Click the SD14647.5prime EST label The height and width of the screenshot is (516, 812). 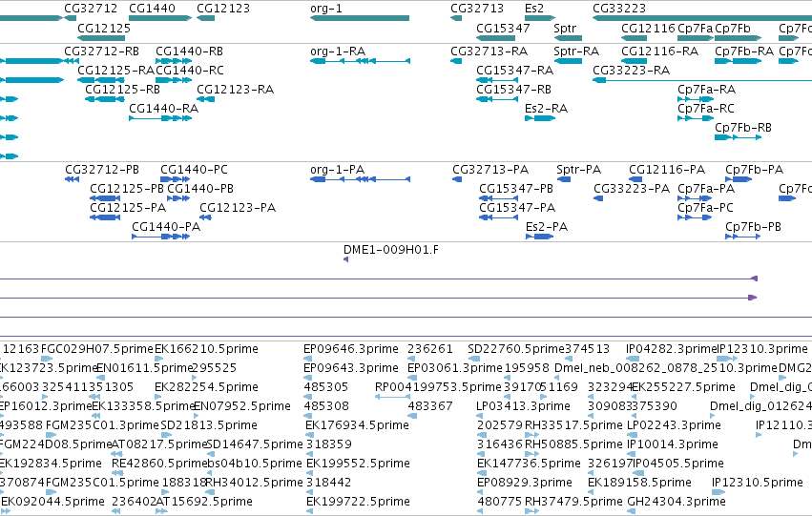[254, 444]
